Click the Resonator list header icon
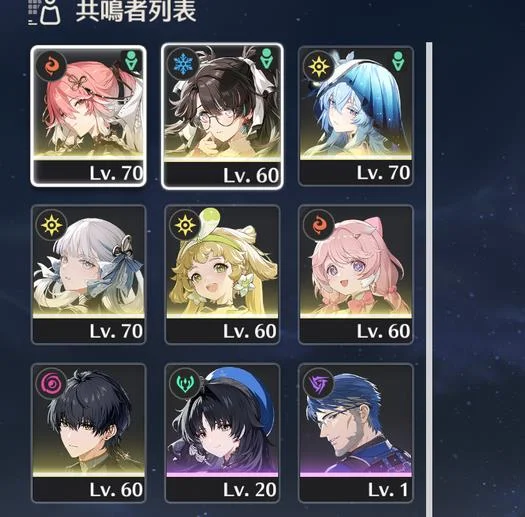This screenshot has width=525, height=517. pyautogui.click(x=45, y=12)
